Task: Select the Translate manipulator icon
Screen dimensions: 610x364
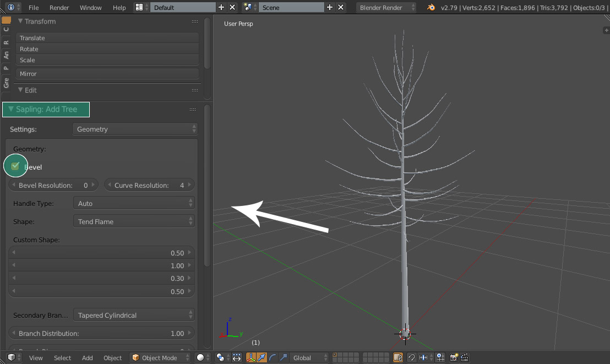Action: (x=262, y=357)
